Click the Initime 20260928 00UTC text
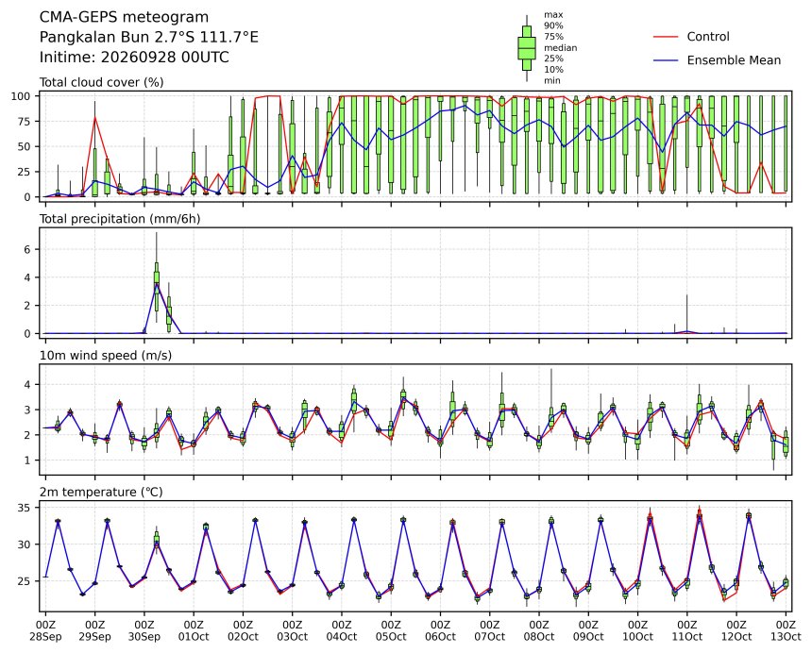Screen dimensions: 812x653 (134, 57)
